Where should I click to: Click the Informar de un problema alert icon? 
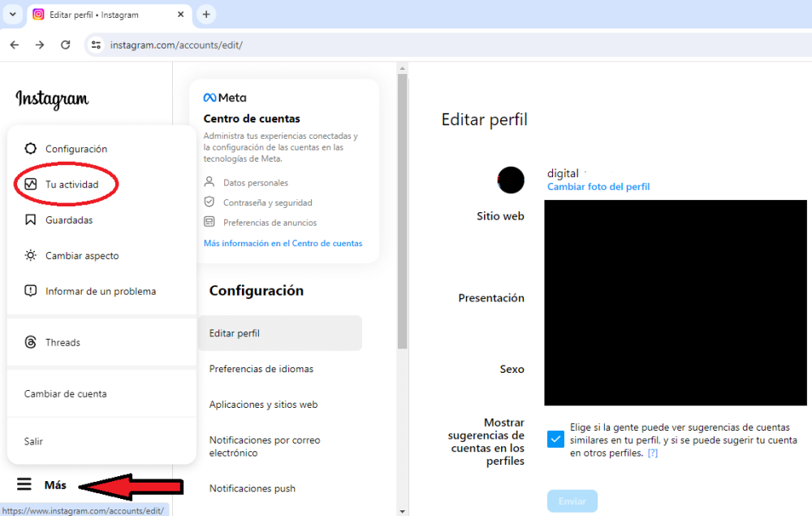(x=31, y=291)
